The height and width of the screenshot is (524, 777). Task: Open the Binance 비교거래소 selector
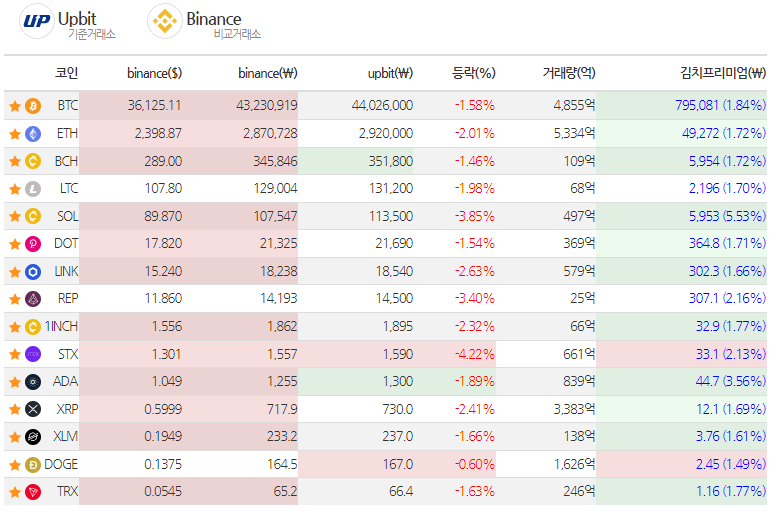point(204,22)
